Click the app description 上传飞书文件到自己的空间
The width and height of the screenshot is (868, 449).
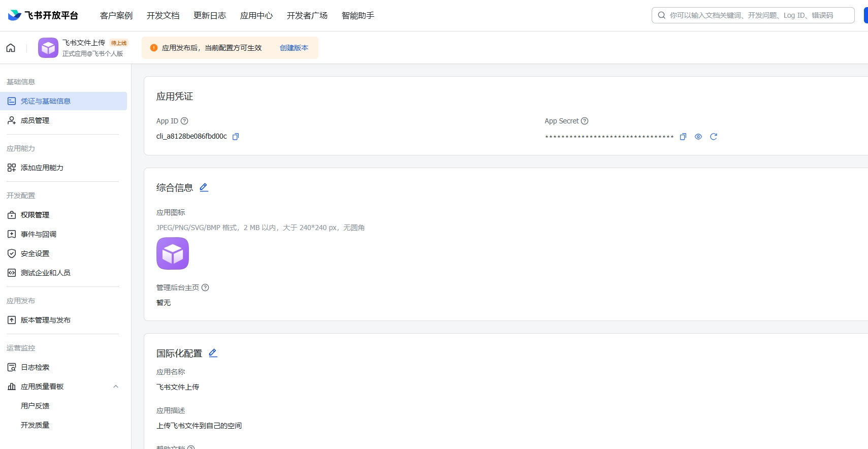pos(199,426)
